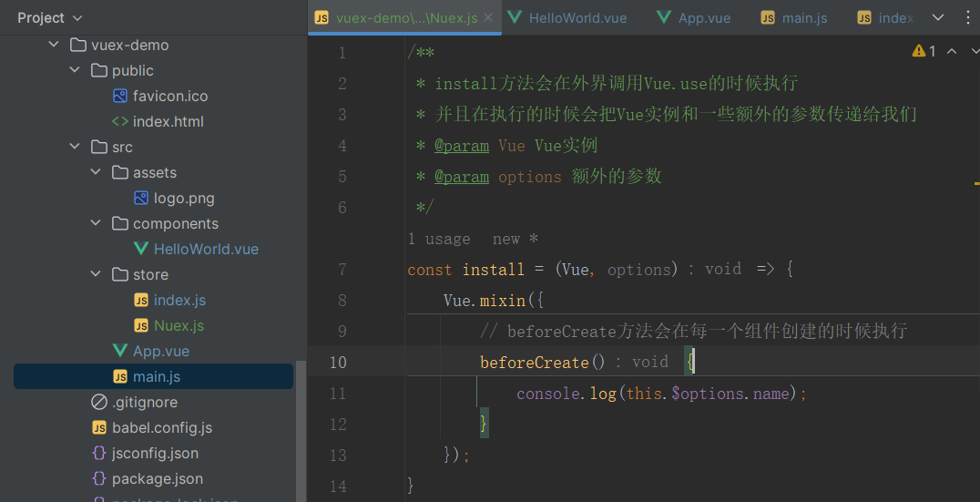Click the '1 usage' inlay hint
This screenshot has height=502, width=980.
click(439, 239)
